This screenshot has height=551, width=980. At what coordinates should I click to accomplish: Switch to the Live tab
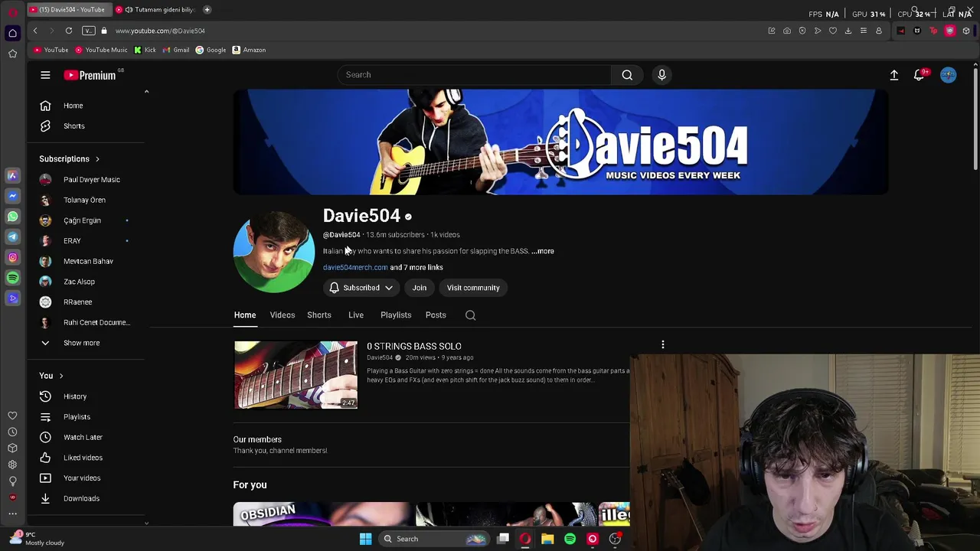click(356, 315)
